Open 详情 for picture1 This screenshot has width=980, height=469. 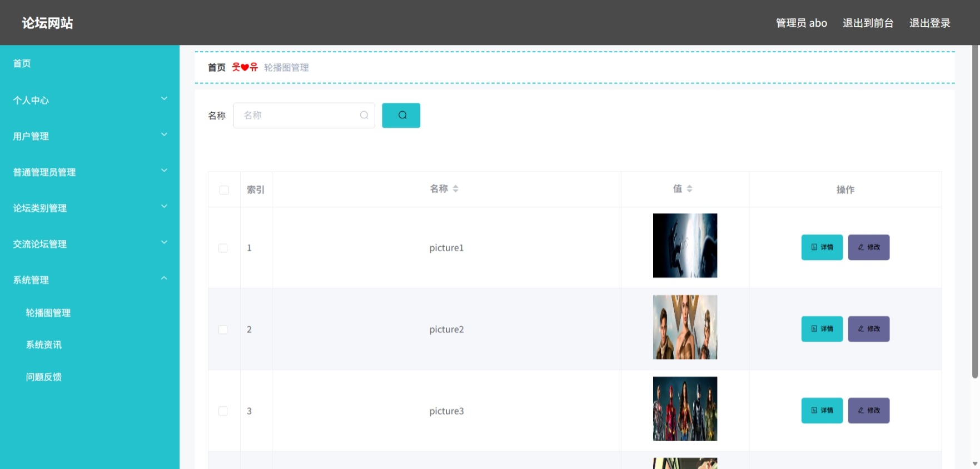822,247
